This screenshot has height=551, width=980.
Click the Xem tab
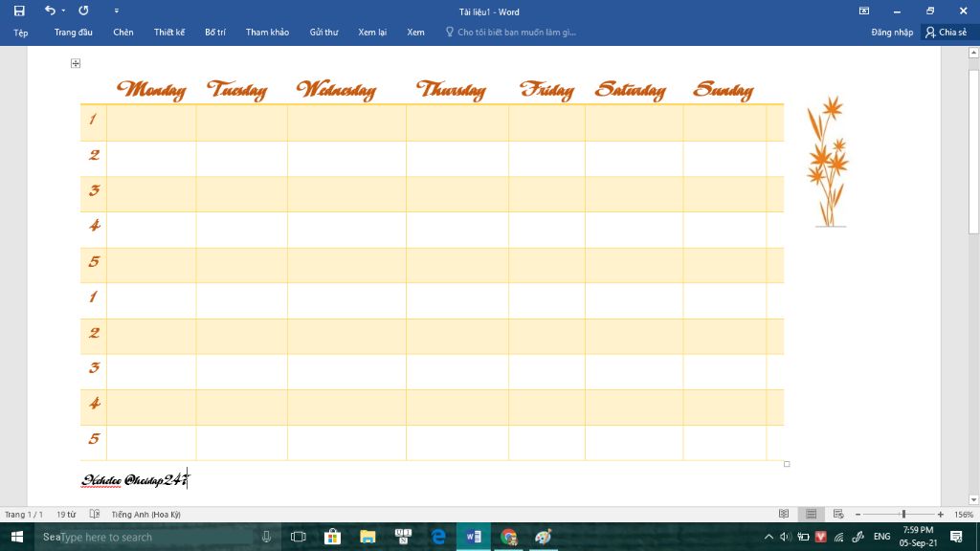[415, 33]
